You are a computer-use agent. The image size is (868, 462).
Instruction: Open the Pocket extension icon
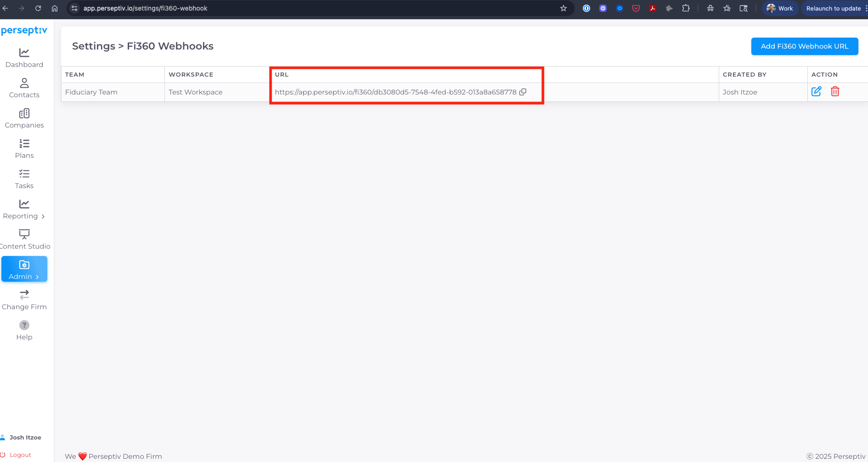tap(636, 8)
